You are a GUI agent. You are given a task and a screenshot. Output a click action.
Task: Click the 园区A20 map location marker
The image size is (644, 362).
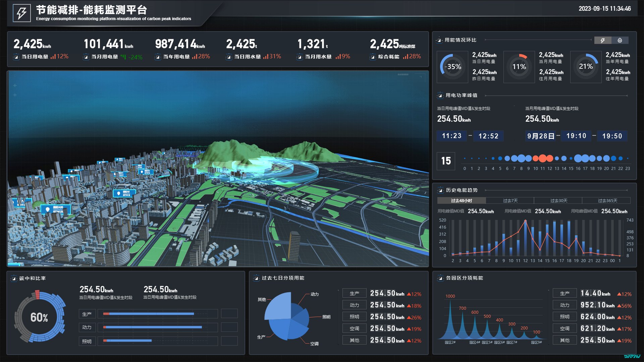coord(55,209)
